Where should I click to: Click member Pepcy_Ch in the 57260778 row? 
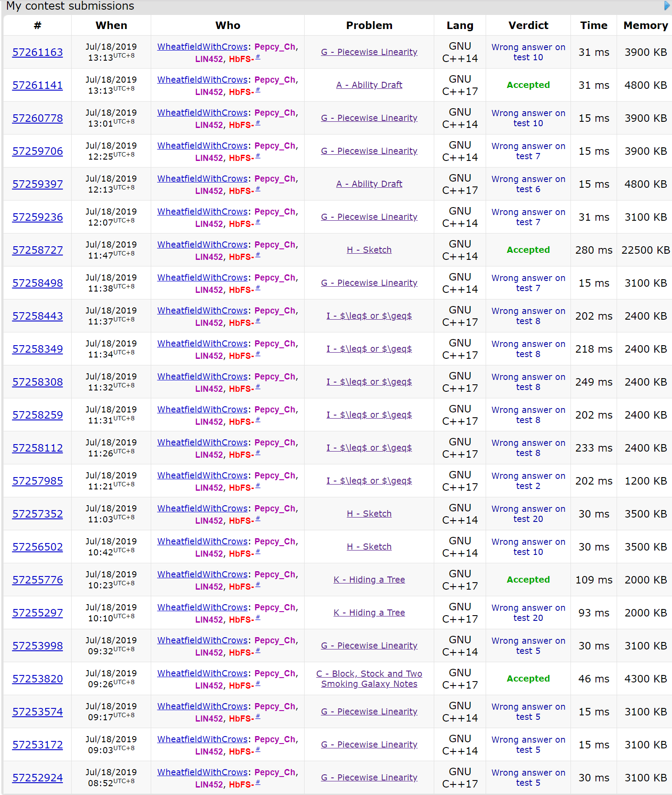[275, 113]
